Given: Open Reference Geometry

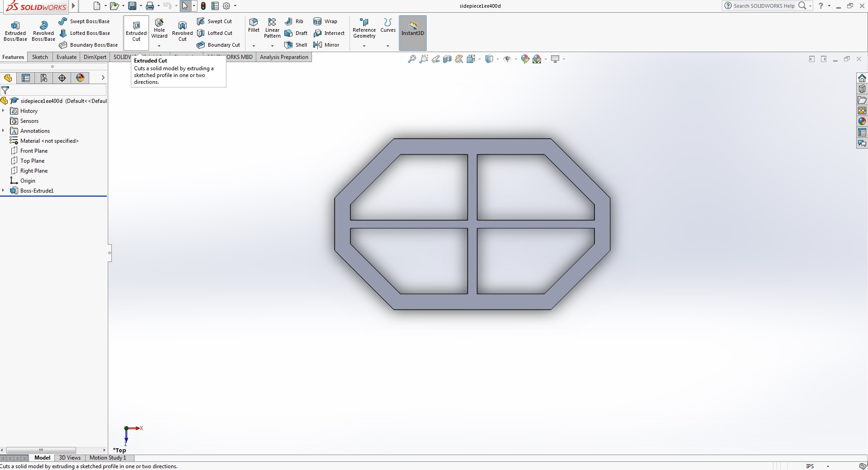Looking at the screenshot, I should 364,29.
